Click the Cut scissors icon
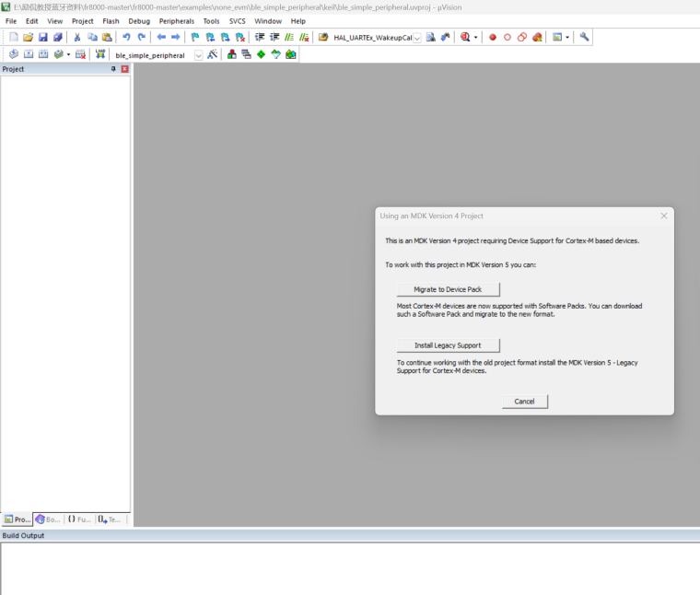Viewport: 700px width, 595px height. 77,37
